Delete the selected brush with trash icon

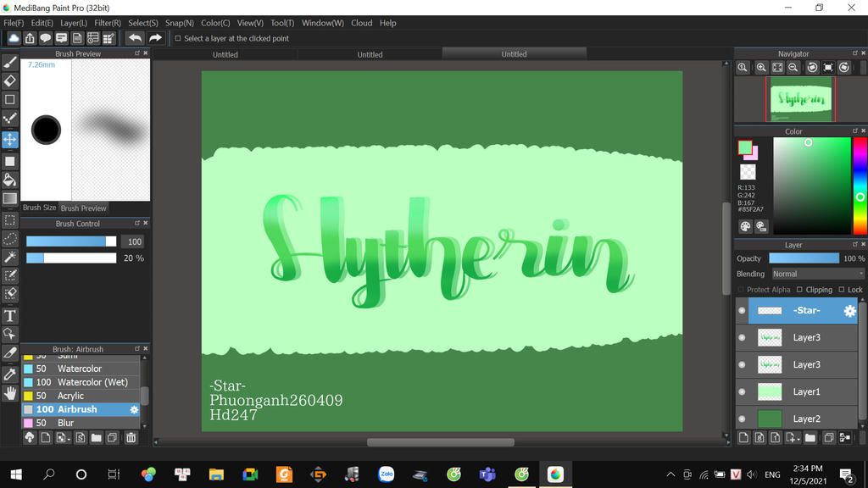tap(131, 438)
